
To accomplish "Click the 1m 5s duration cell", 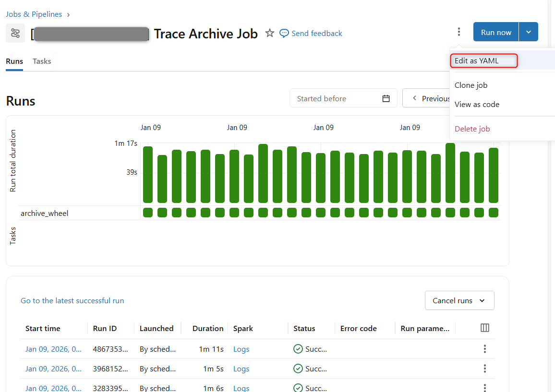I will (x=214, y=368).
